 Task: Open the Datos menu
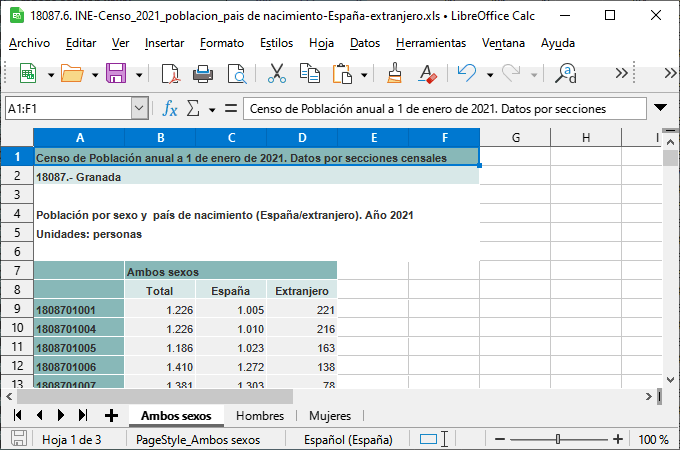point(365,43)
